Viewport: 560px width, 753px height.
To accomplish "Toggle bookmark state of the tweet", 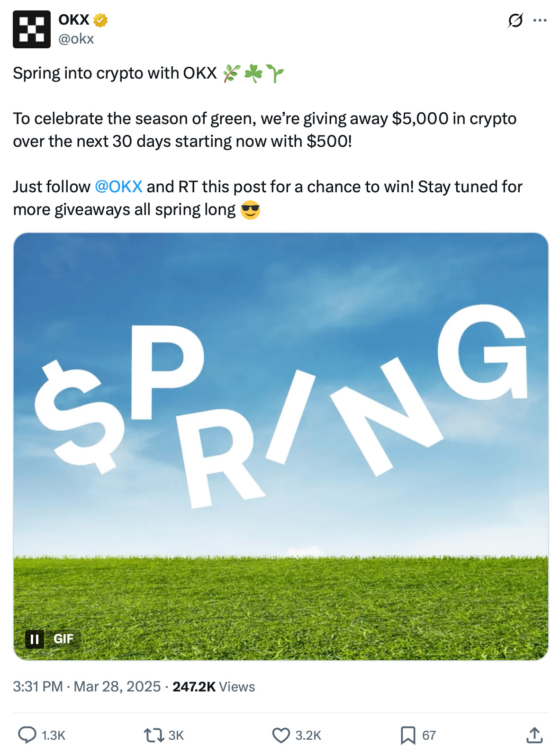I will (408, 735).
